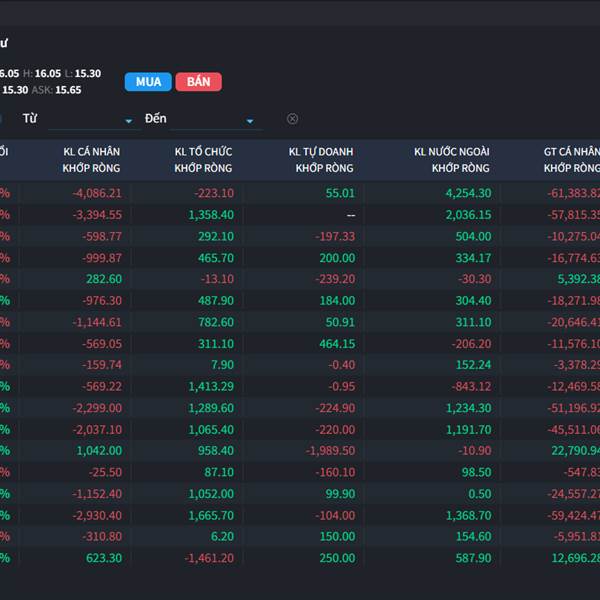
Task: Click the 1,665.70 cell in KL Tổ Chức
Action: coord(210,515)
